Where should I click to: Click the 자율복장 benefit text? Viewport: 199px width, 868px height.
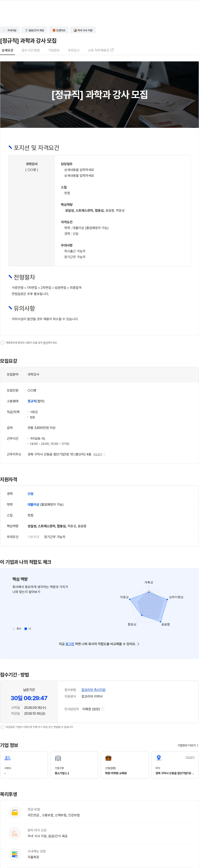(33, 857)
